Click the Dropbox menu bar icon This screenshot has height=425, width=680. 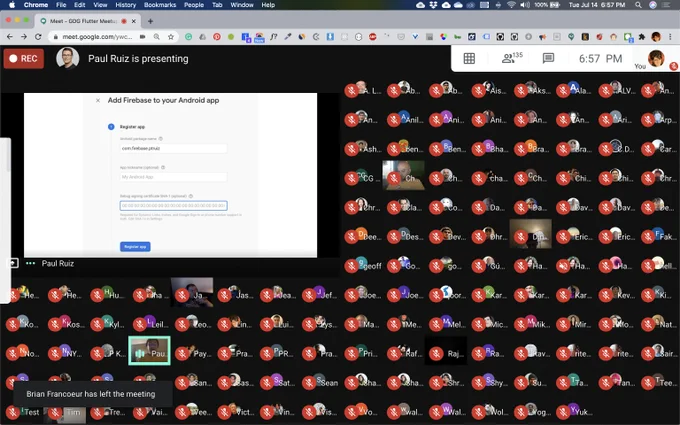coord(433,5)
